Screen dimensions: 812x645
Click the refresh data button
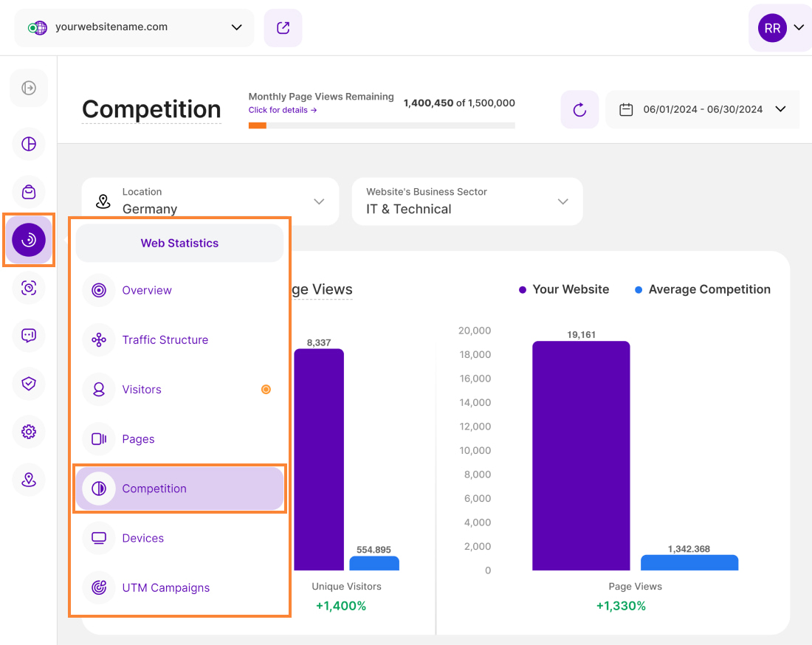(579, 110)
